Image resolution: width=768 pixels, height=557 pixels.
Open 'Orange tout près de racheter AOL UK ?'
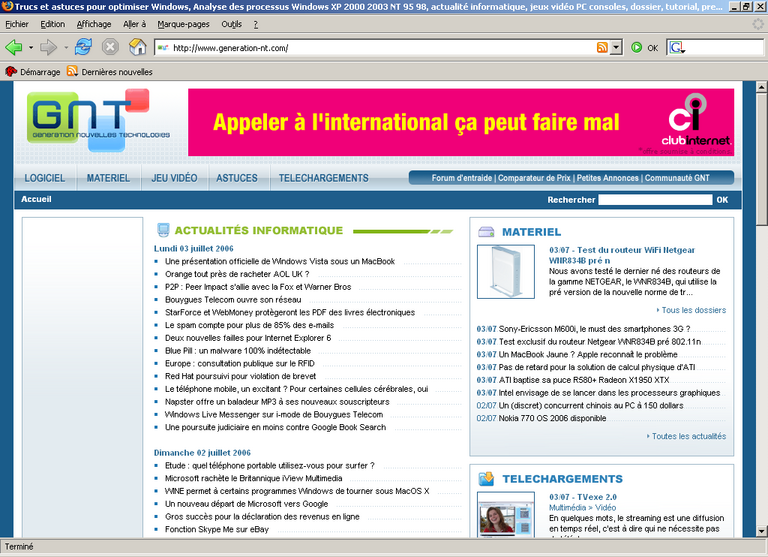pos(237,274)
